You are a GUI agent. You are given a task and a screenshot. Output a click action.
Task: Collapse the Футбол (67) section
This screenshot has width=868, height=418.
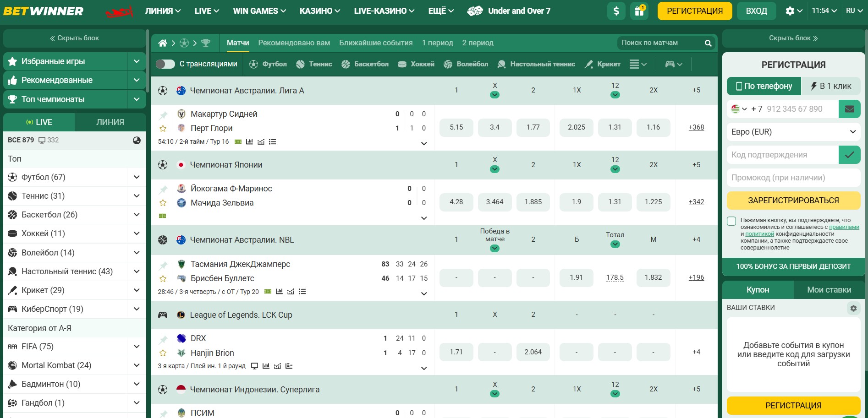pos(136,177)
